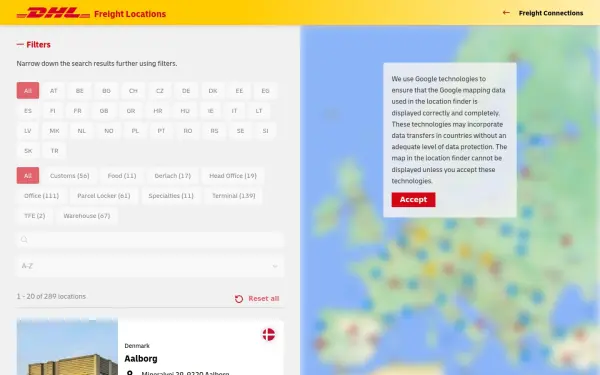Filter locations by BE country
The height and width of the screenshot is (375, 600).
80,91
